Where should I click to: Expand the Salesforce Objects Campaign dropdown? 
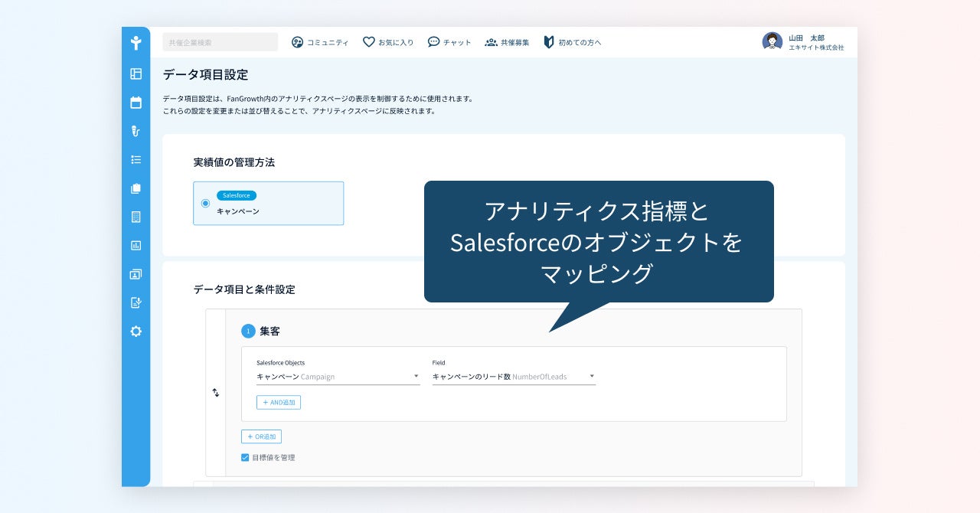(x=338, y=377)
